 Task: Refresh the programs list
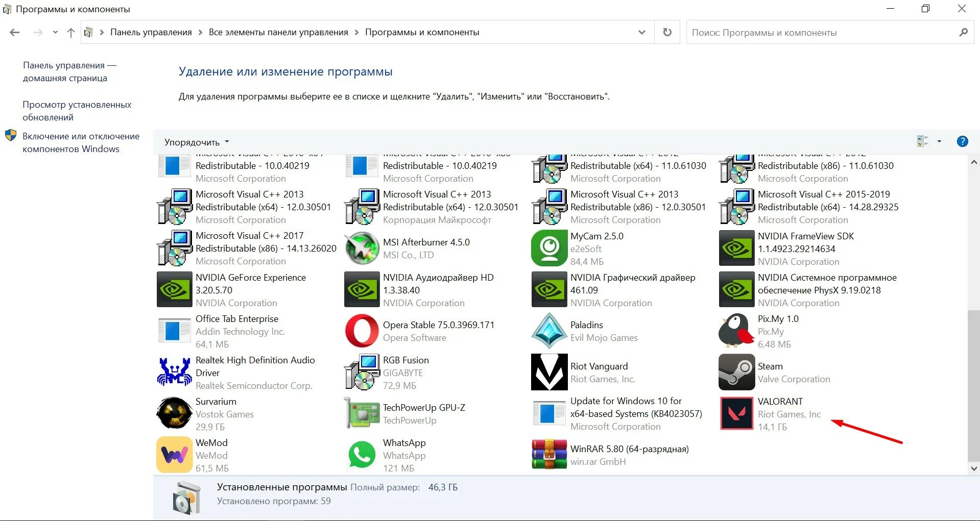point(667,32)
